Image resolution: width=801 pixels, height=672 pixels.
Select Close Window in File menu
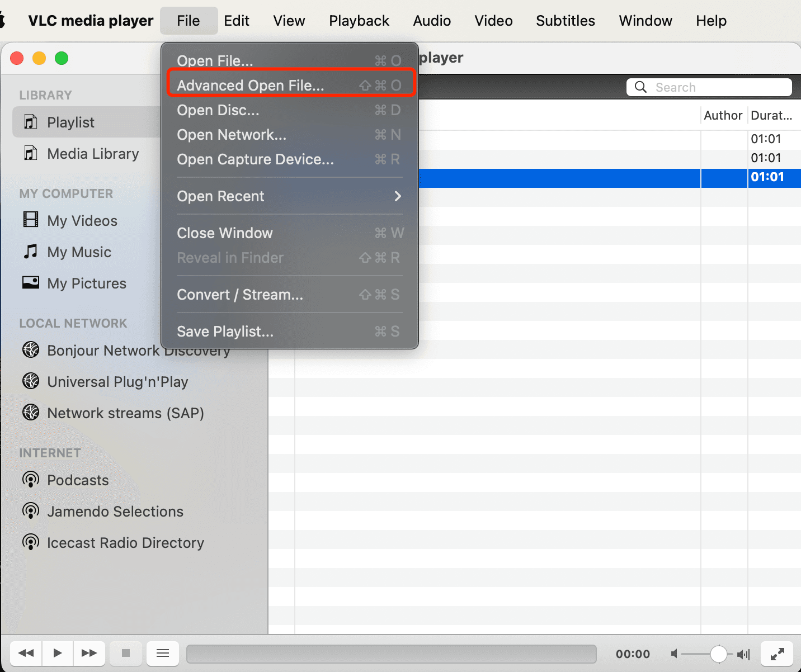point(290,233)
